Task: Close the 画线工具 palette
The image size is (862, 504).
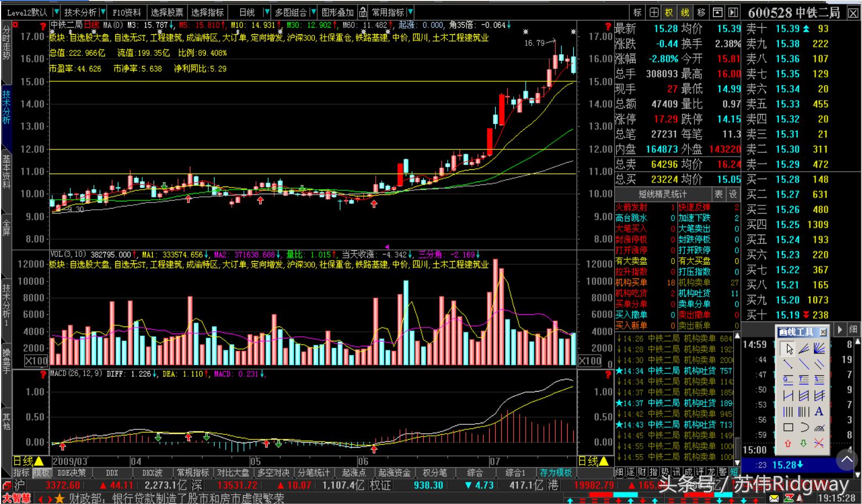Action: pos(823,332)
